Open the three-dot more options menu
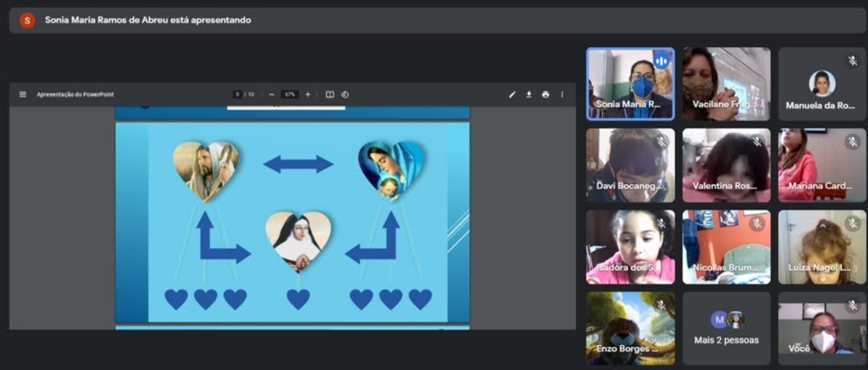The width and height of the screenshot is (868, 370). [562, 94]
